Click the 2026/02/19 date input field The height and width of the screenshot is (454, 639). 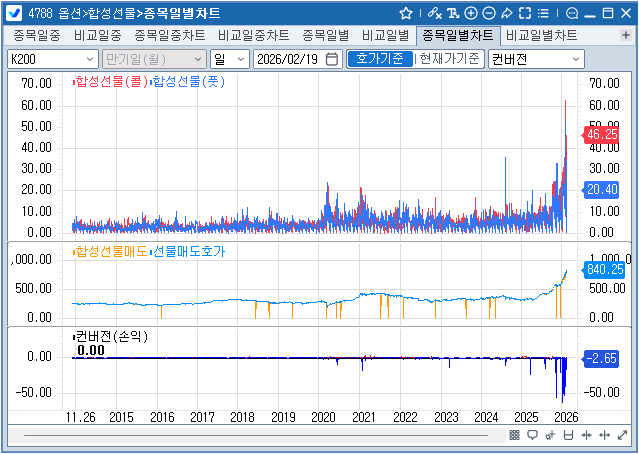pos(289,59)
